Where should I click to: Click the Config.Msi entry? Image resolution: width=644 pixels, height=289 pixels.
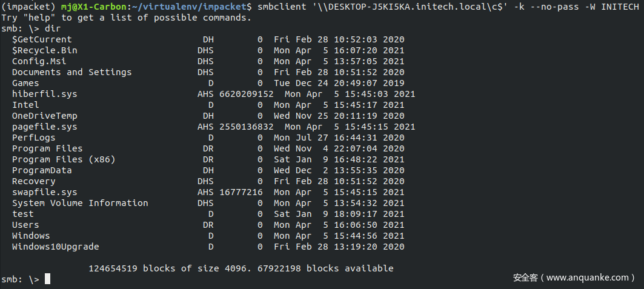coord(39,61)
